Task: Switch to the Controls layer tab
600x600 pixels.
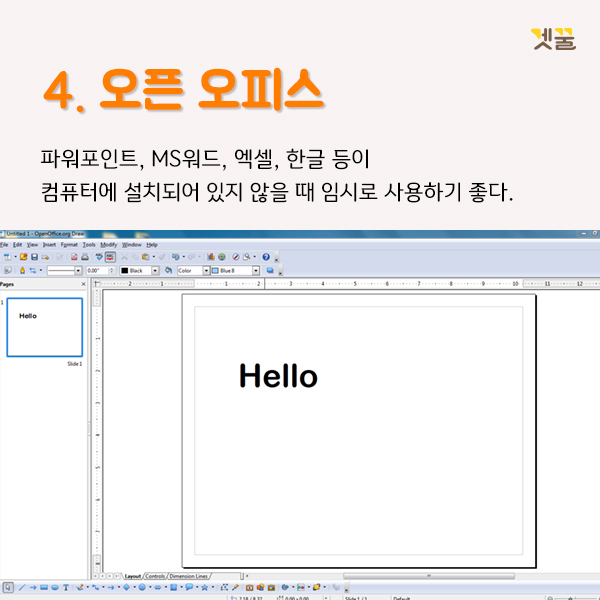Action: pos(155,576)
